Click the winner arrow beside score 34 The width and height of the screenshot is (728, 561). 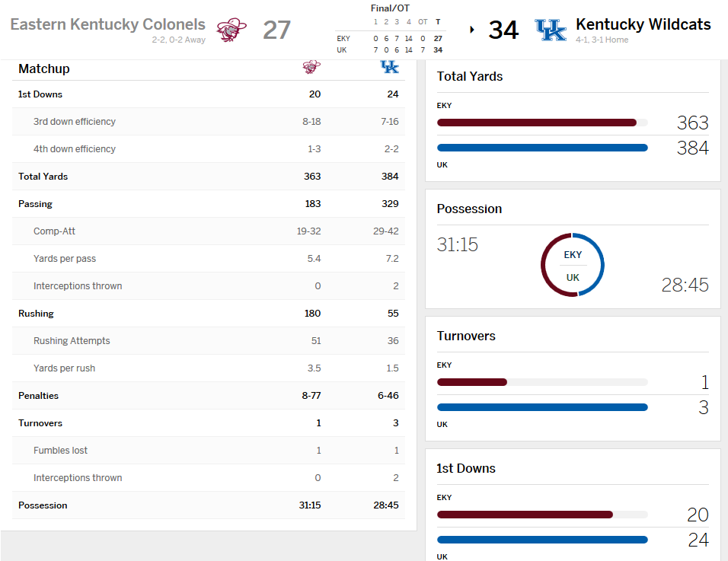tap(472, 30)
